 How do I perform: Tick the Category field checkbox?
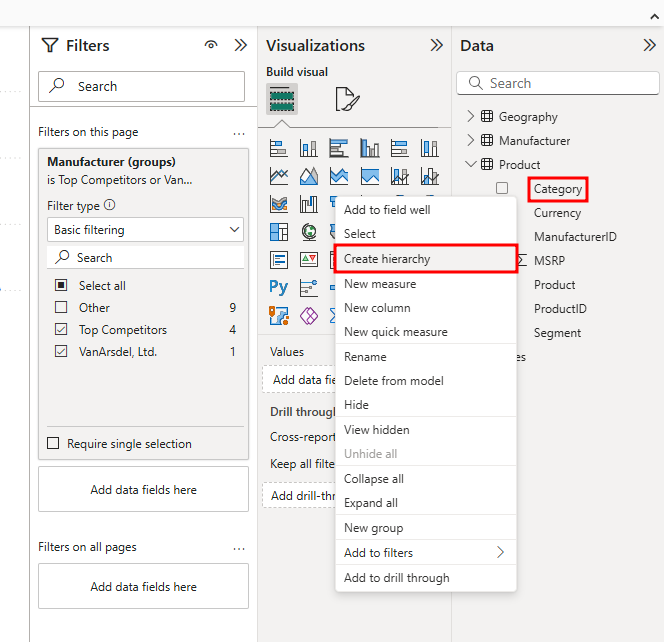click(x=502, y=188)
